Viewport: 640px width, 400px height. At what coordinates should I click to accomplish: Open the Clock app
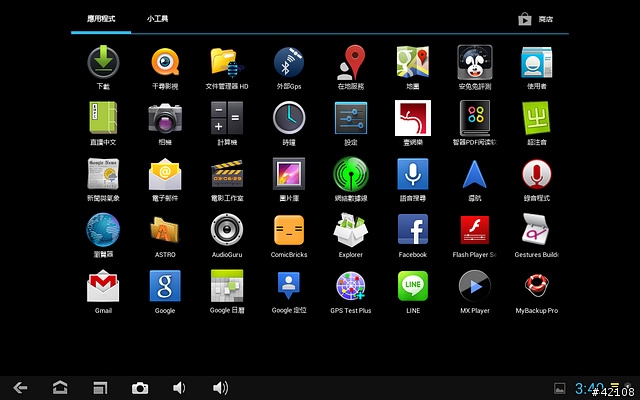[x=289, y=118]
